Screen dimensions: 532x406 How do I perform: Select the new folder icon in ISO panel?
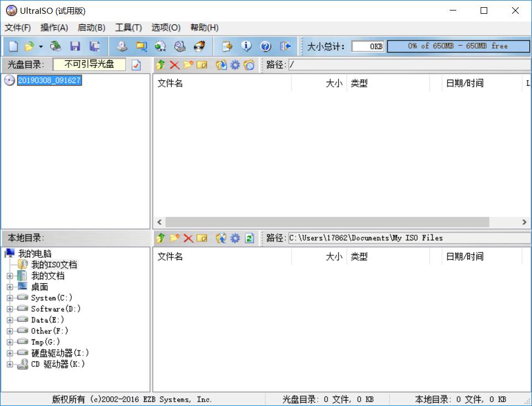[188, 65]
